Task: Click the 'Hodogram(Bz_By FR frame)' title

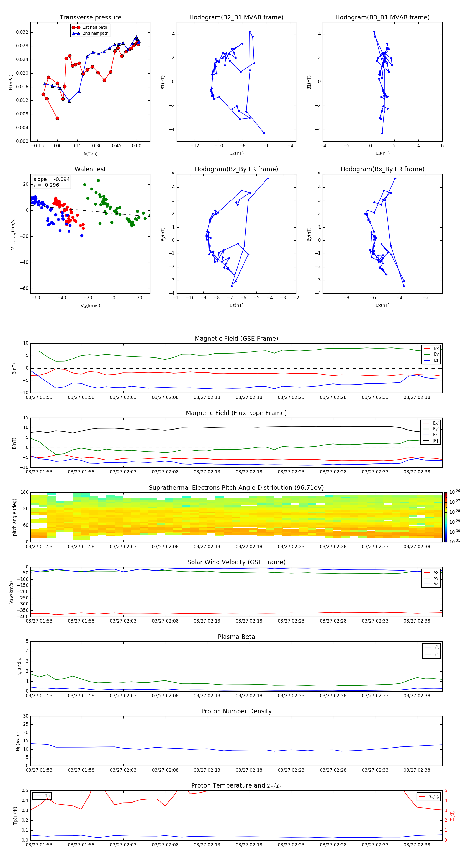Action: pyautogui.click(x=236, y=169)
